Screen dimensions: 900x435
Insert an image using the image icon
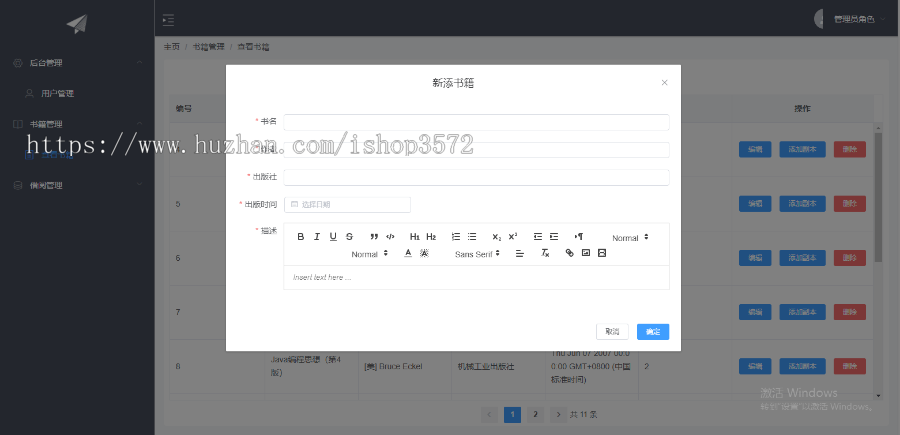(x=585, y=253)
